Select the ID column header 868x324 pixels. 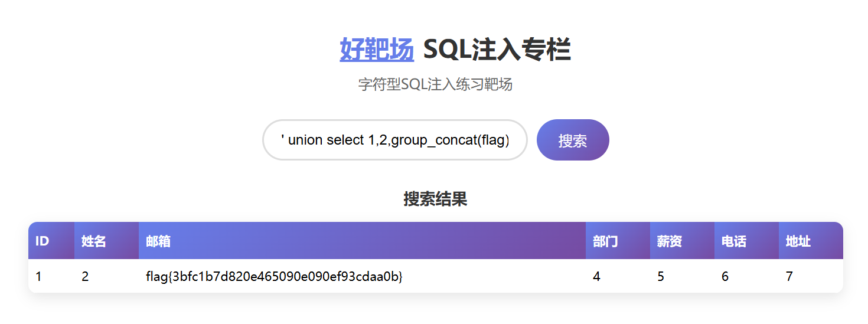tap(51, 241)
